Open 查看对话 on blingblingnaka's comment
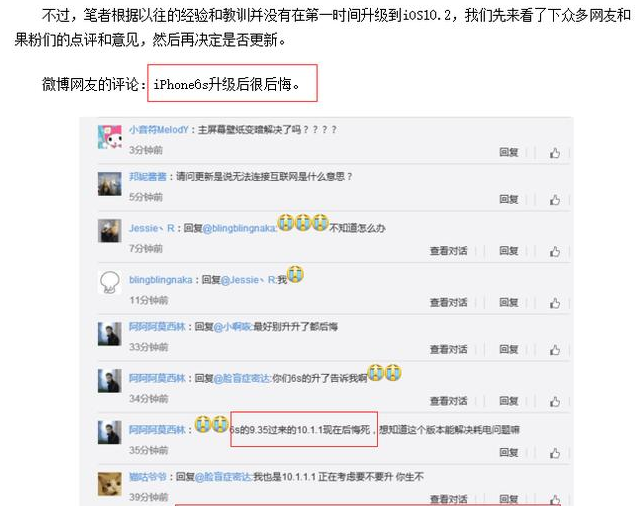This screenshot has height=506, width=637. coord(448,303)
